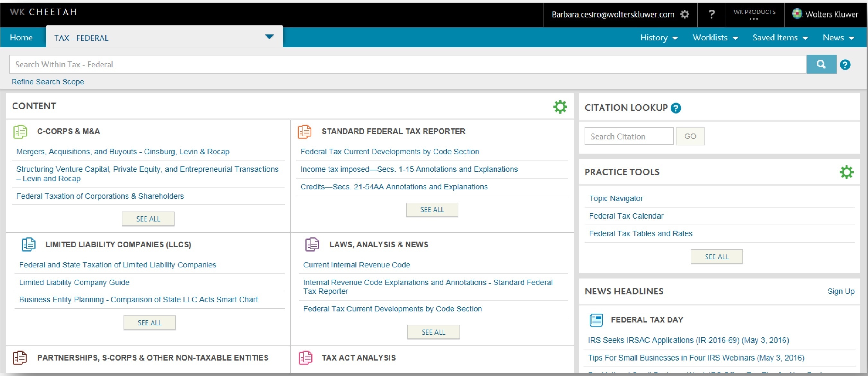Click See All under Standard Federal Tax Reporter
Screen dimensions: 868x376
click(x=432, y=210)
